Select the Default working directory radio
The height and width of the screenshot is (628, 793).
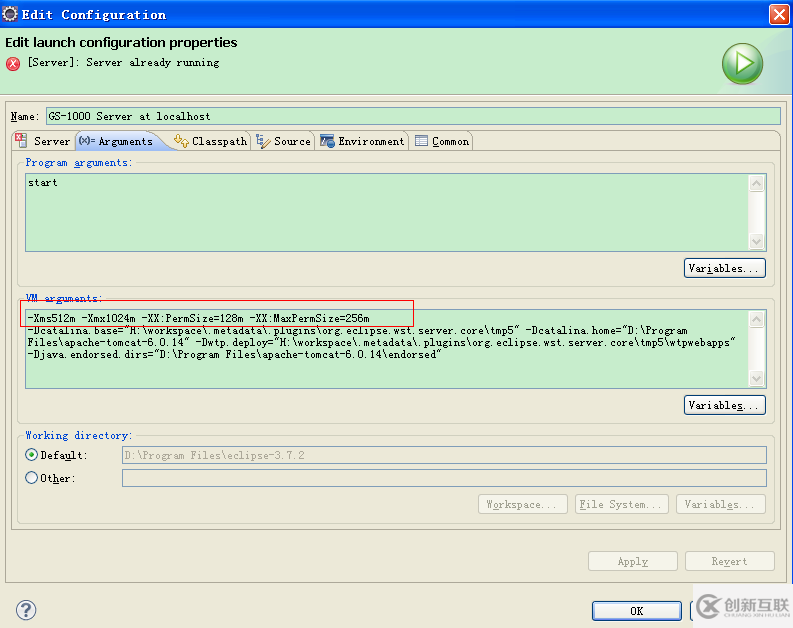tap(31, 455)
